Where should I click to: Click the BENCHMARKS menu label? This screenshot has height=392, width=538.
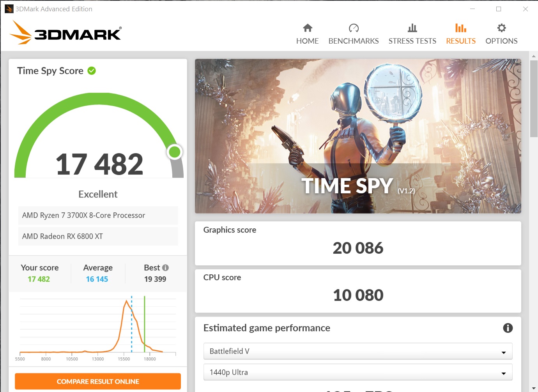[x=354, y=41]
